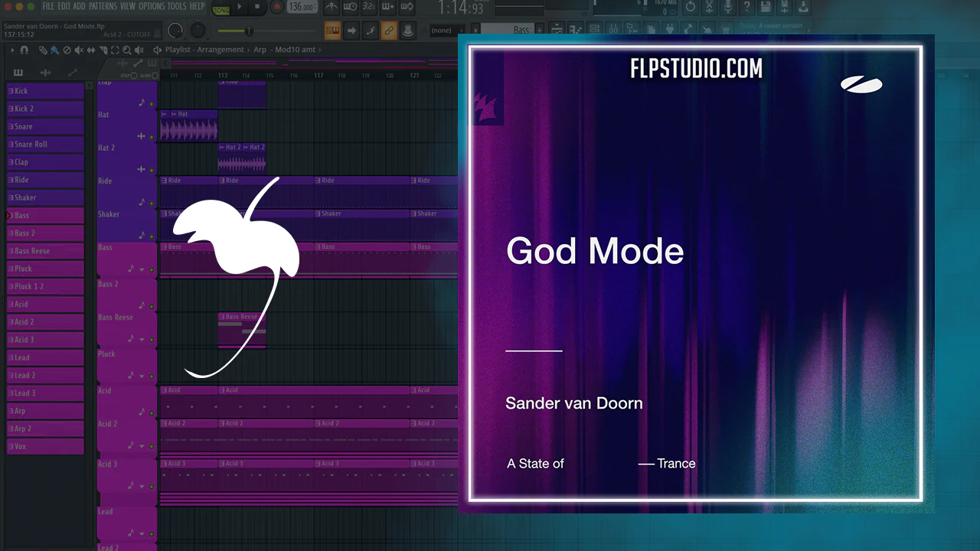Open the FILE menu
Screen dimensions: 980x551
tap(48, 6)
